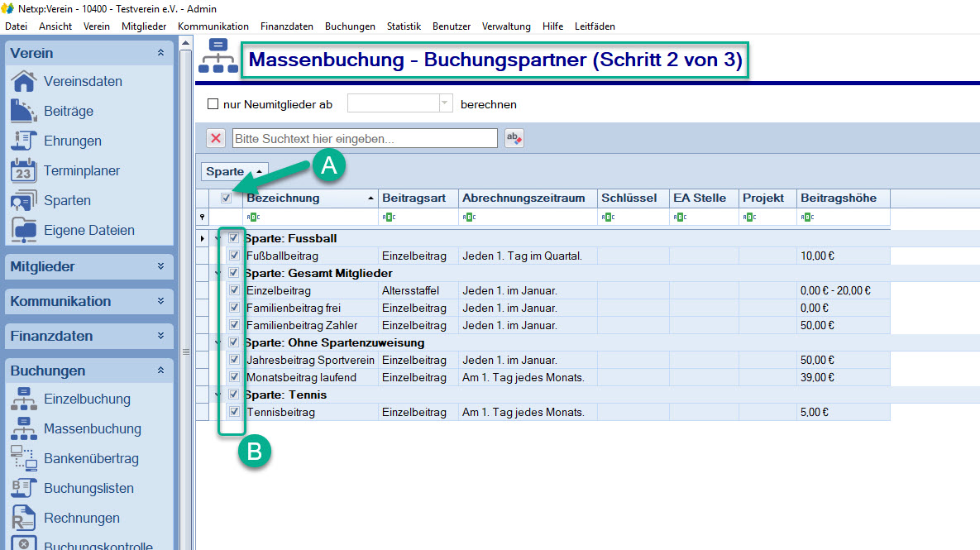The image size is (980, 550).
Task: Sort by Schlüssel column header
Action: tap(633, 198)
